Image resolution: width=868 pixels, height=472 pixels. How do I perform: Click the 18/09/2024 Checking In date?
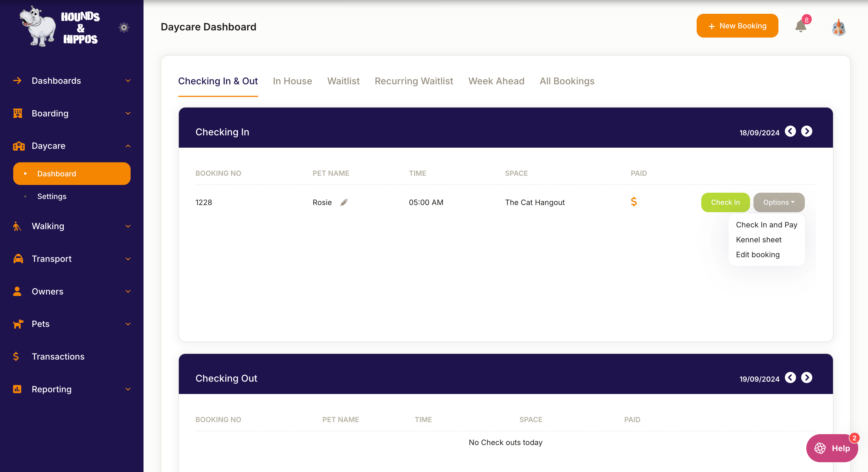(759, 133)
